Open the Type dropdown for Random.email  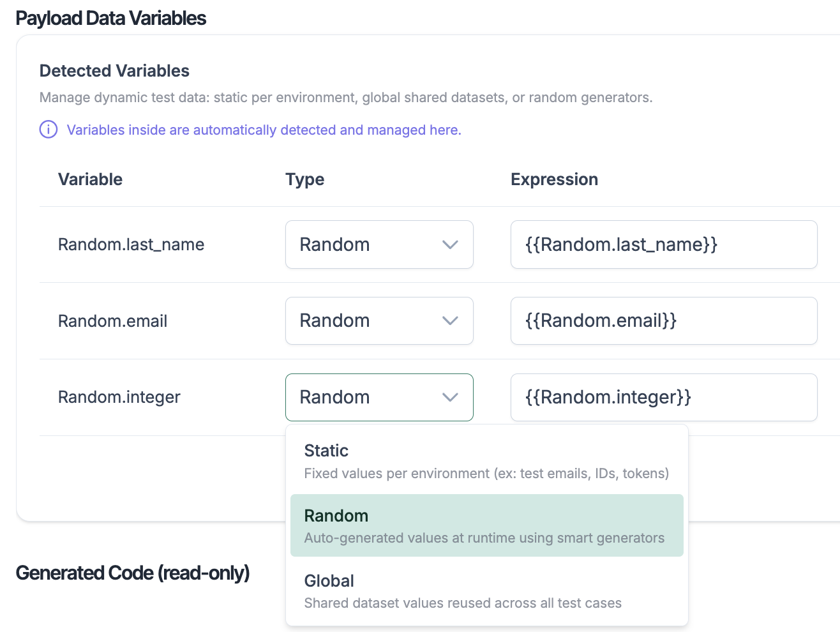pyautogui.click(x=379, y=320)
